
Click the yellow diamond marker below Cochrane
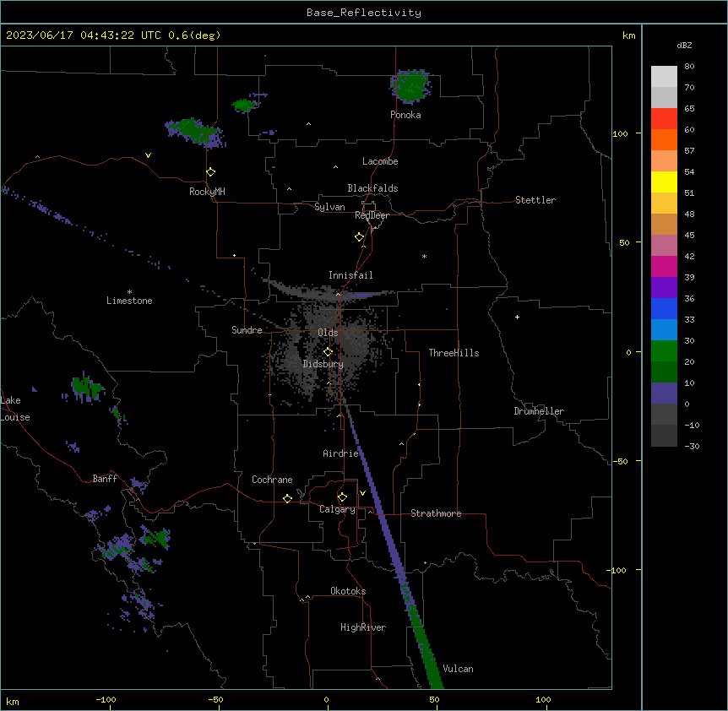point(287,498)
